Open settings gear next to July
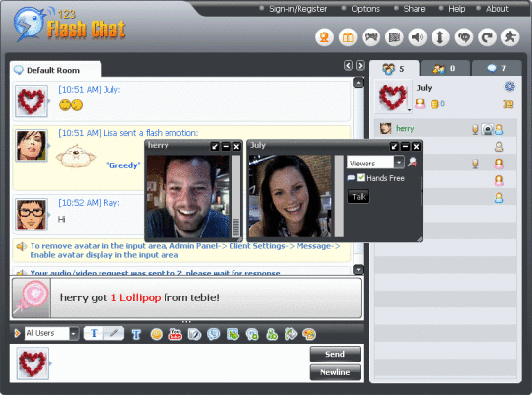 click(510, 87)
